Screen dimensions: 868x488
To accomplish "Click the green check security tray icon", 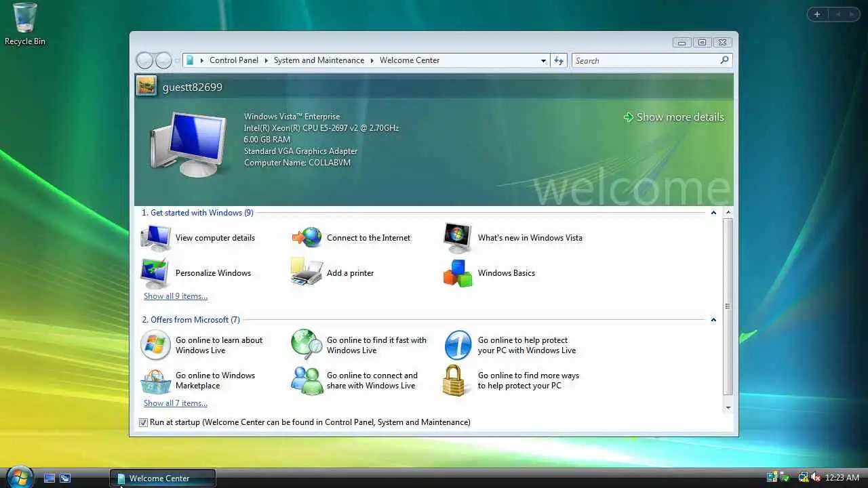I will [x=785, y=478].
